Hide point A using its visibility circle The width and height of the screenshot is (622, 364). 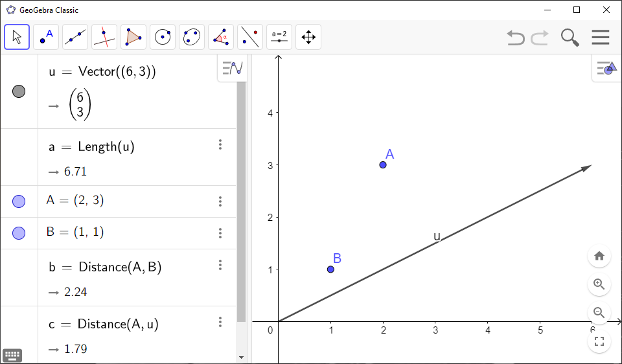tap(19, 201)
